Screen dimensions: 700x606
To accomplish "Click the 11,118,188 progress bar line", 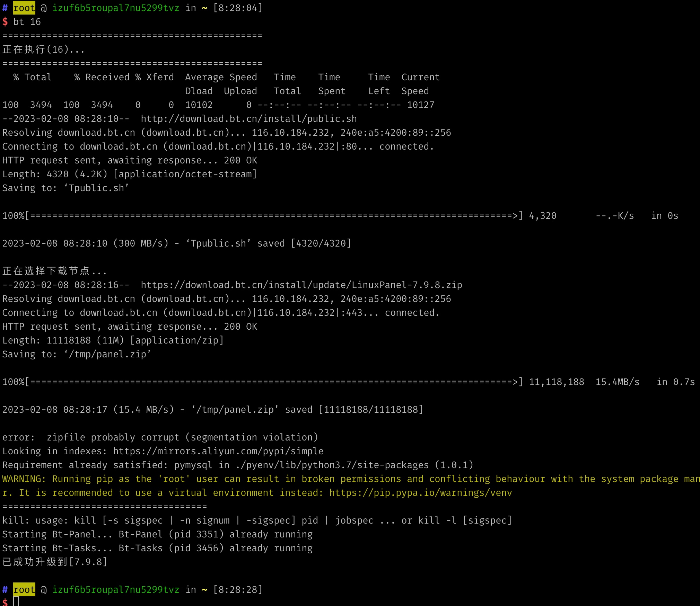I will click(349, 382).
